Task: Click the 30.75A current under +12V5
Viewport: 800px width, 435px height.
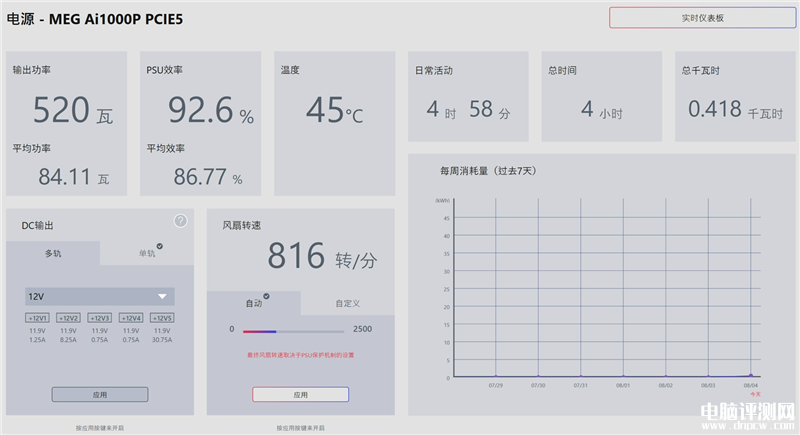Action: 162,340
